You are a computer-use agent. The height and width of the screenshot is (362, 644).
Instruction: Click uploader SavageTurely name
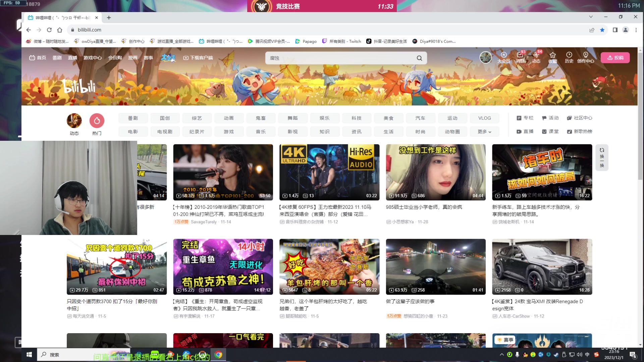click(204, 222)
